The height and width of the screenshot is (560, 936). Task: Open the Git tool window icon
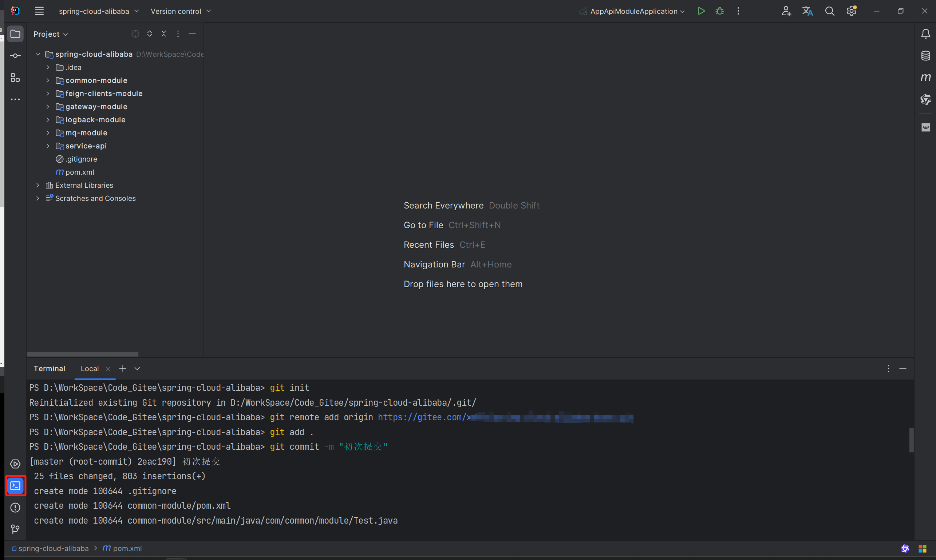15,529
